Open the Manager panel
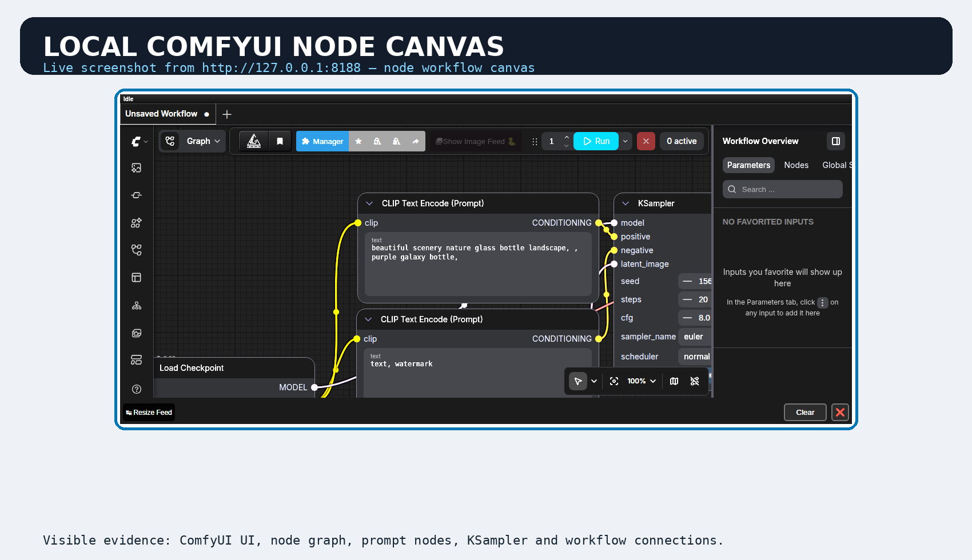Screen dimensions: 972x560 point(322,141)
